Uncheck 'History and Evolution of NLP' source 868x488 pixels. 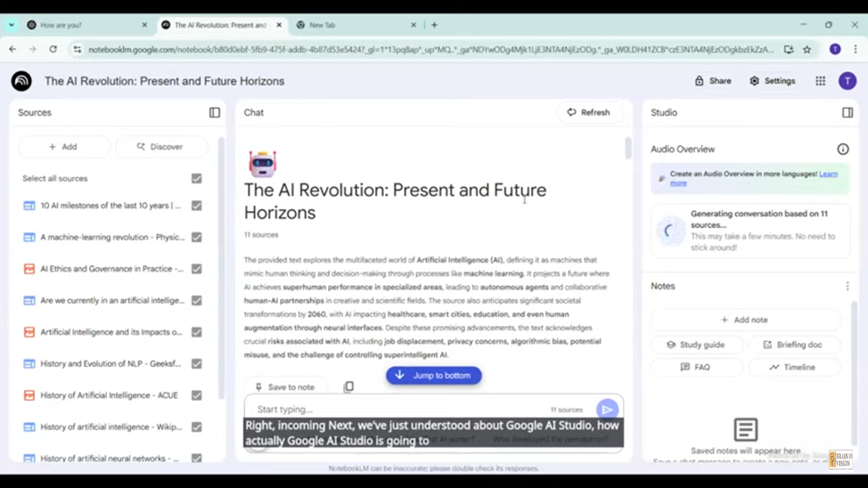197,363
